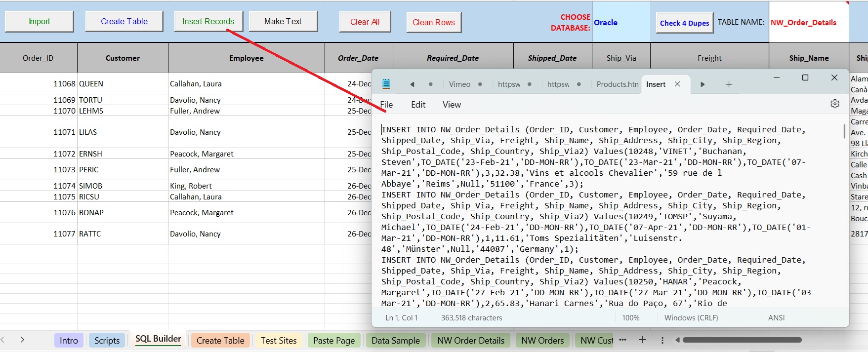868x352 pixels.
Task: Click the Windows (CRLF) line ending indicator
Action: coord(691,318)
